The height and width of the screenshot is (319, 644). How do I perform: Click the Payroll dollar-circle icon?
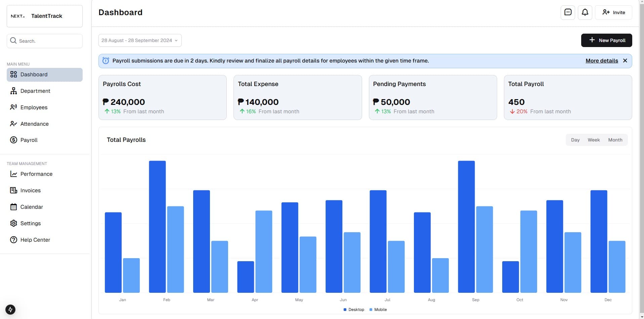click(x=13, y=140)
